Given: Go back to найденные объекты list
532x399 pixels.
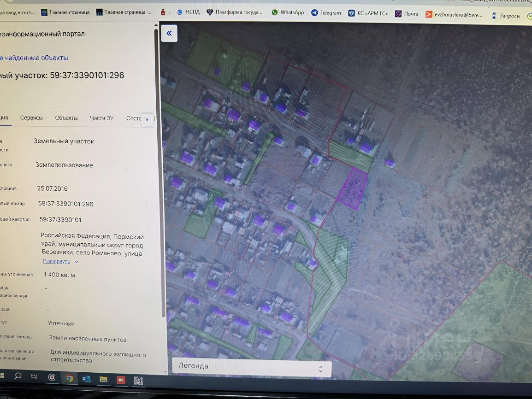Looking at the screenshot, I should coord(34,58).
